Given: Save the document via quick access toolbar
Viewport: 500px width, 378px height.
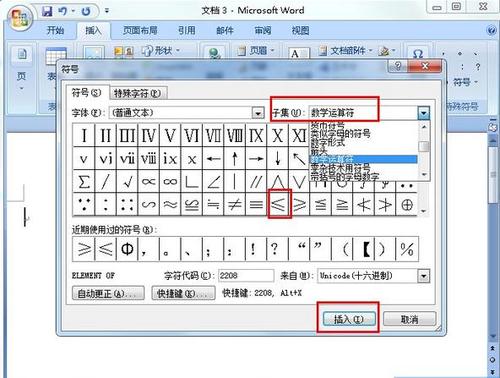Looking at the screenshot, I should (x=47, y=11).
